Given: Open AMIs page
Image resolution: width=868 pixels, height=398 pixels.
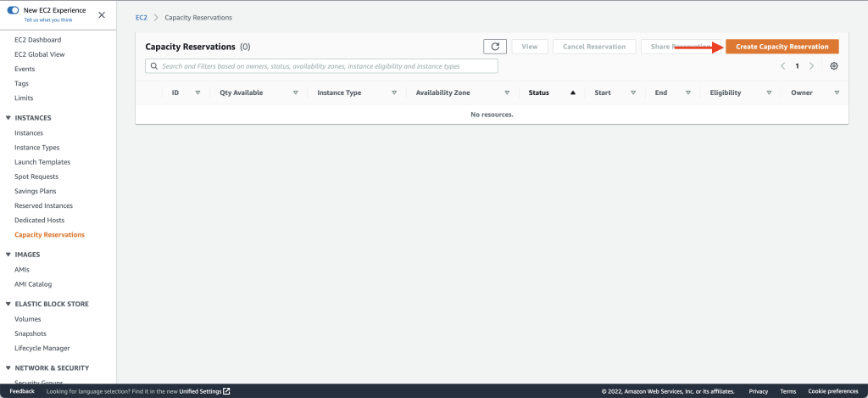Looking at the screenshot, I should click(x=21, y=269).
